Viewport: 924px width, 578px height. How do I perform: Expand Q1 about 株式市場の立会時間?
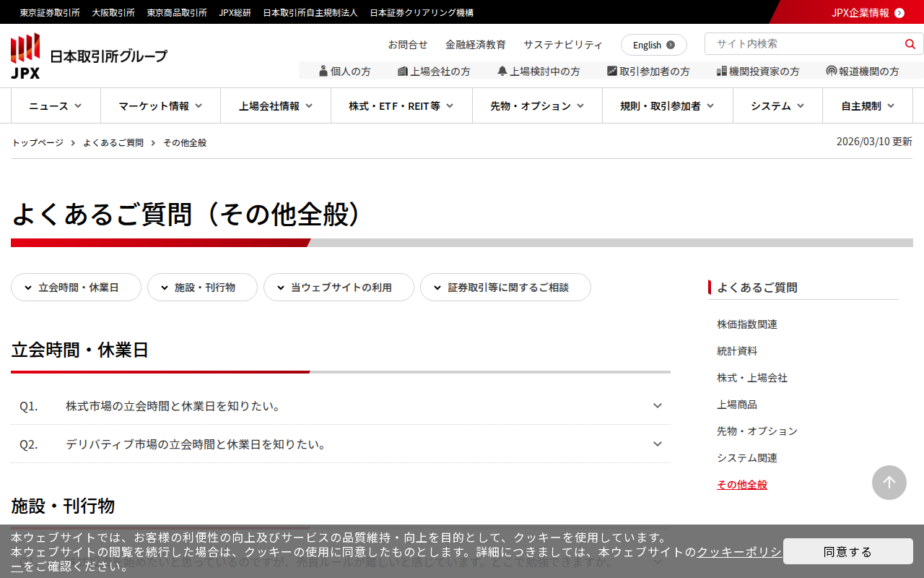341,406
